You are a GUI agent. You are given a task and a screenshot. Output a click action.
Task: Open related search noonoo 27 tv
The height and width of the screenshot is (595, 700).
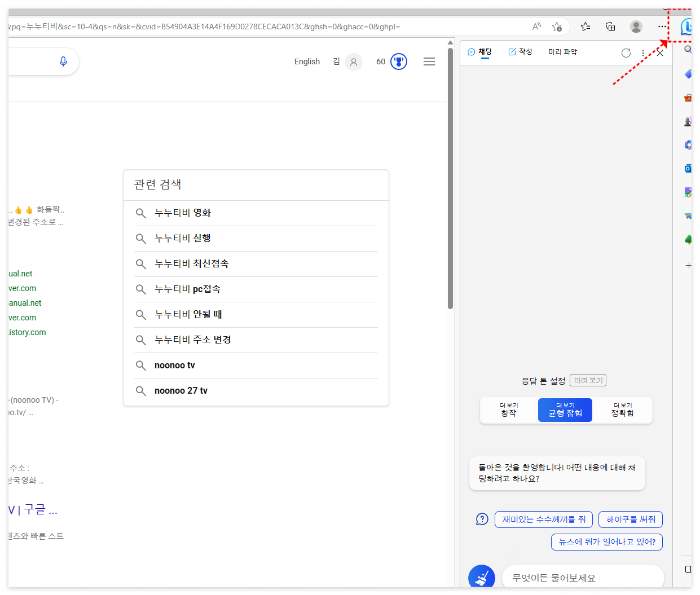click(x=256, y=391)
